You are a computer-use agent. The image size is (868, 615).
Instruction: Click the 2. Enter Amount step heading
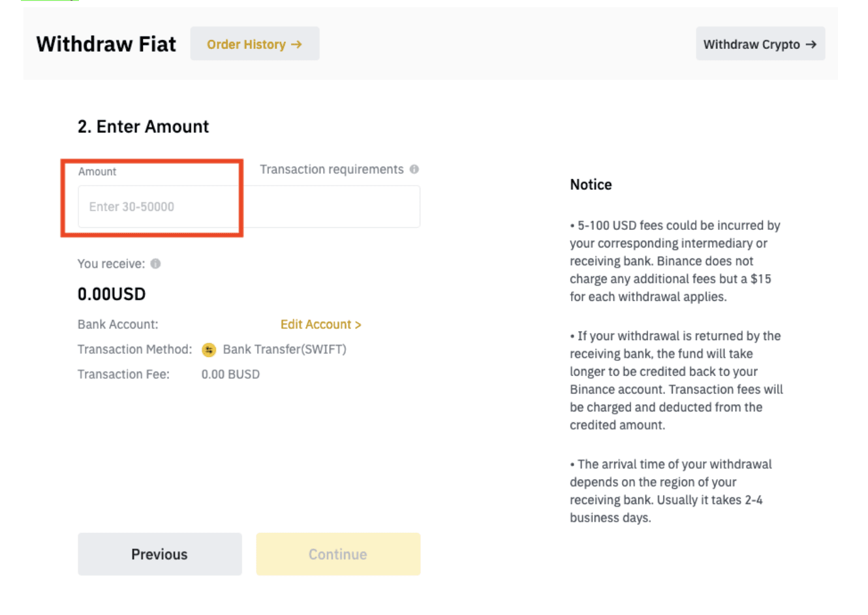pyautogui.click(x=143, y=127)
